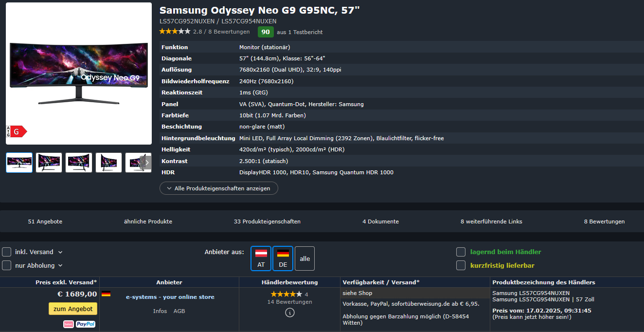This screenshot has width=644, height=332.
Task: Click 'siehe Shop' availability text
Action: pos(357,293)
